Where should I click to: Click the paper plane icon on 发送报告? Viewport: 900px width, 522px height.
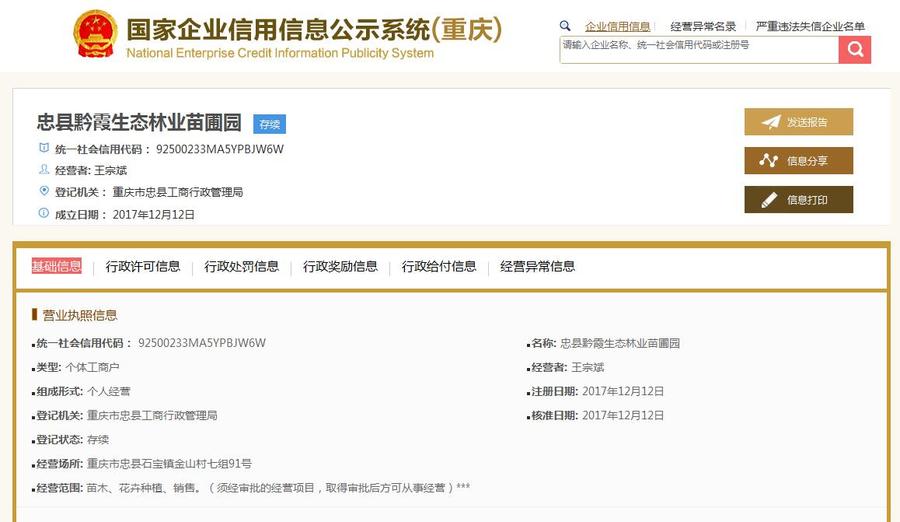[x=771, y=122]
